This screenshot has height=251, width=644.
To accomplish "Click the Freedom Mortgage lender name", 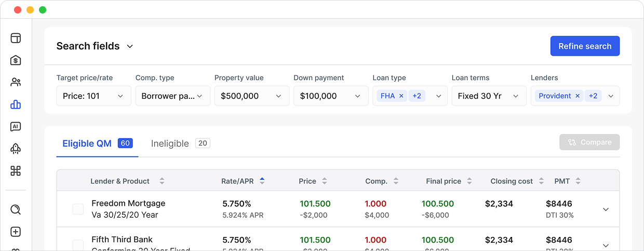I will pyautogui.click(x=128, y=203).
